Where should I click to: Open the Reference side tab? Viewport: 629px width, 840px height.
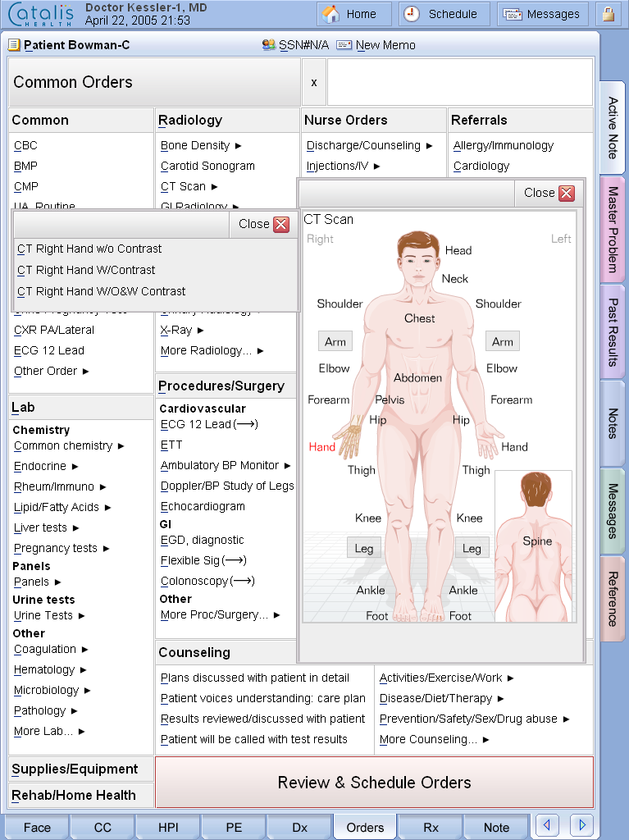(x=613, y=599)
